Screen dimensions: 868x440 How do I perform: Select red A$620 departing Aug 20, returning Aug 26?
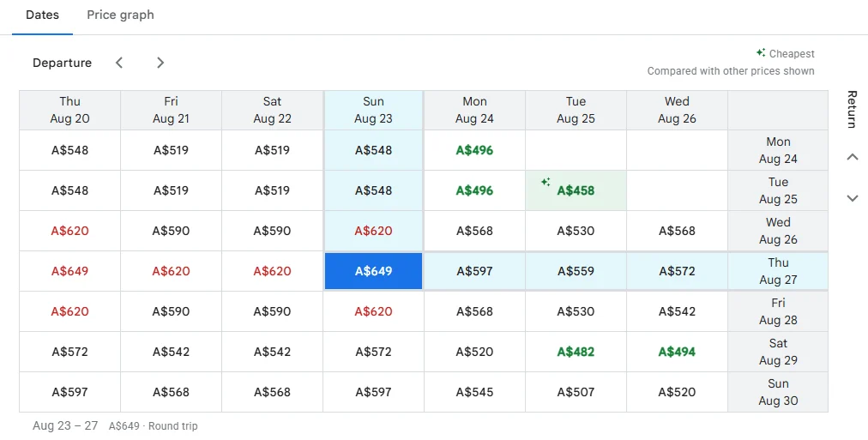69,231
